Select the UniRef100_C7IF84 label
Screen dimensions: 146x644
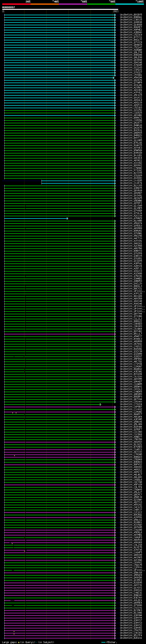(x=131, y=364)
